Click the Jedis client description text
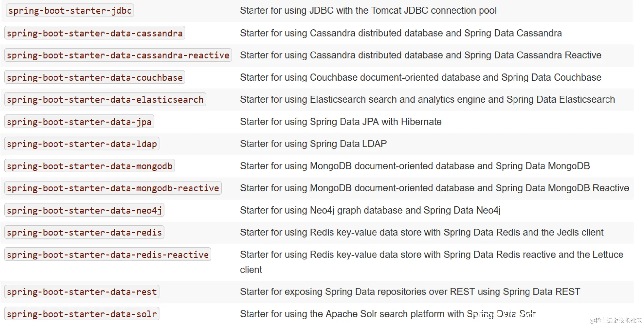Viewport: 644px width, 326px height. click(422, 233)
